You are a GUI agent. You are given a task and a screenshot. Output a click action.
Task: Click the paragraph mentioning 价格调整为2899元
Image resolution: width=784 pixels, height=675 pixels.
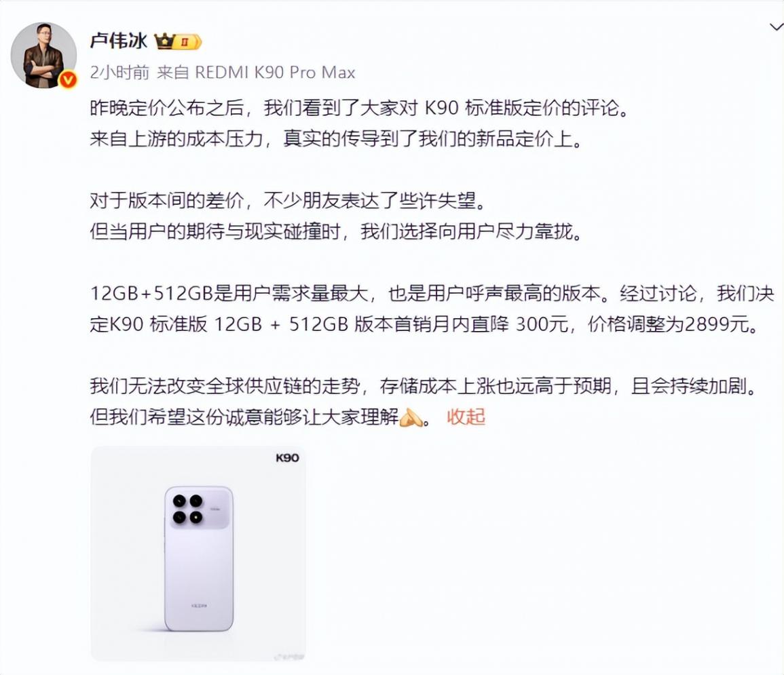coord(432,309)
